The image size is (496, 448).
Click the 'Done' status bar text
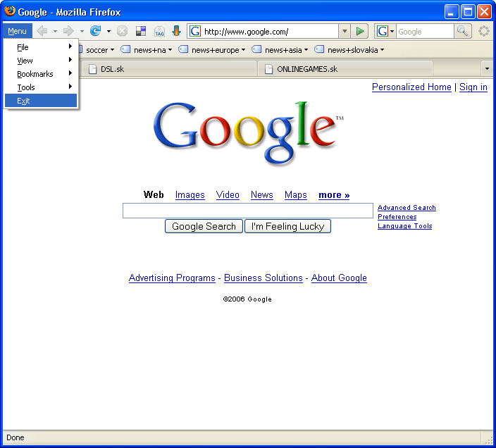click(15, 437)
